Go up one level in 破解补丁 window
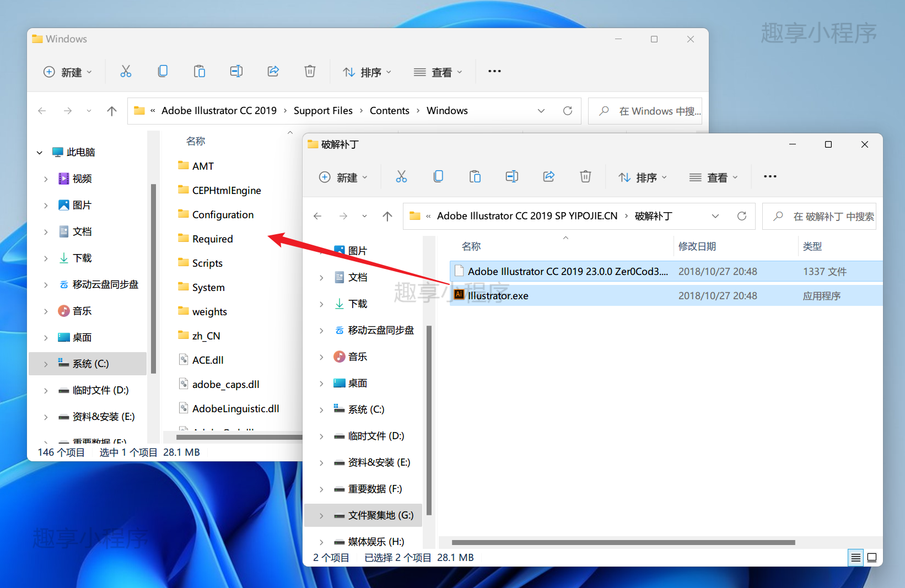The width and height of the screenshot is (905, 588). click(387, 216)
